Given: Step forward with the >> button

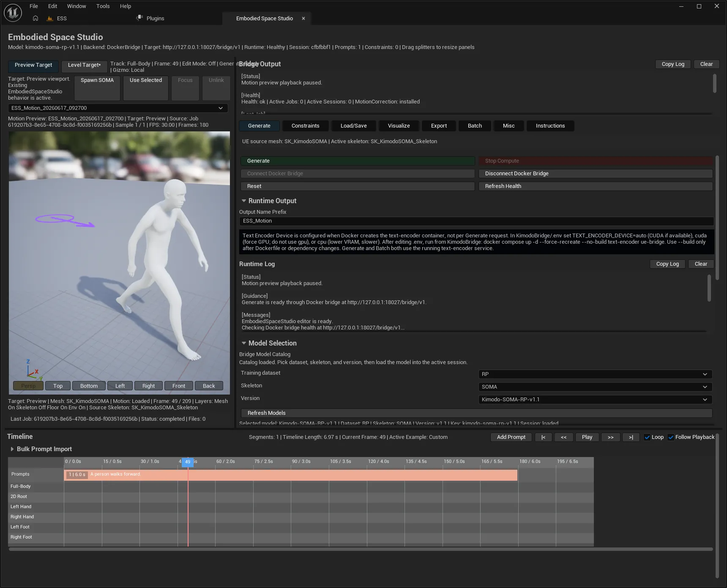Looking at the screenshot, I should pyautogui.click(x=611, y=437).
